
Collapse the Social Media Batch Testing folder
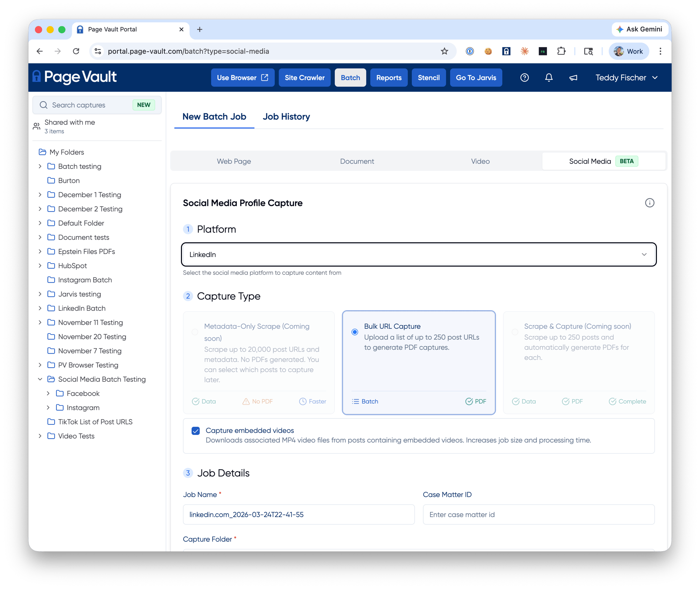coord(40,379)
